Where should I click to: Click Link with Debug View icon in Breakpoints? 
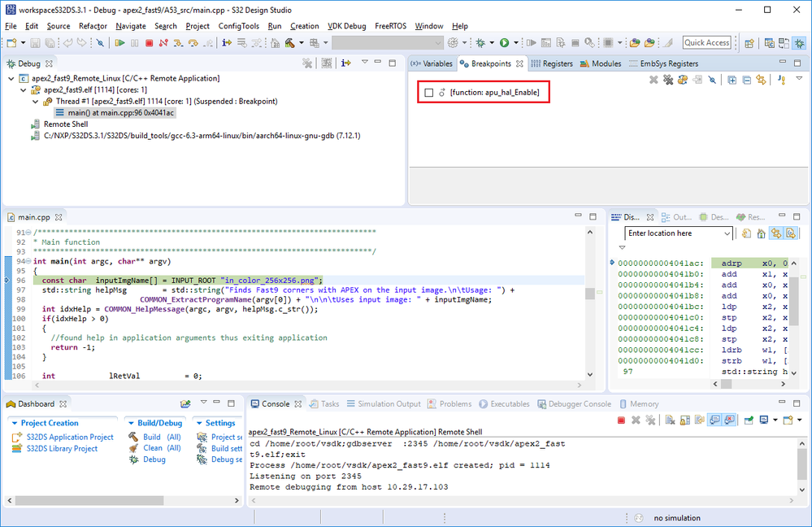click(761, 80)
